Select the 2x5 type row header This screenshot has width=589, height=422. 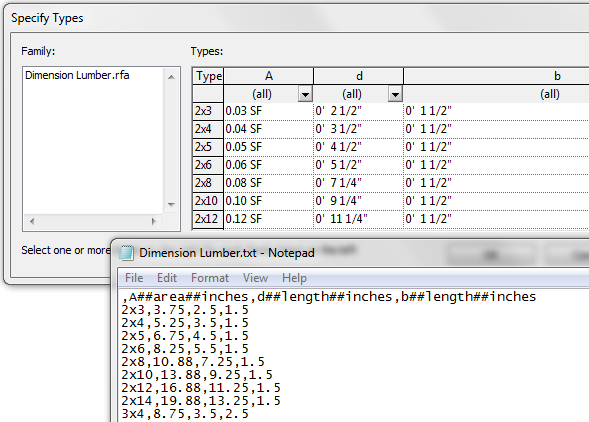pos(208,147)
